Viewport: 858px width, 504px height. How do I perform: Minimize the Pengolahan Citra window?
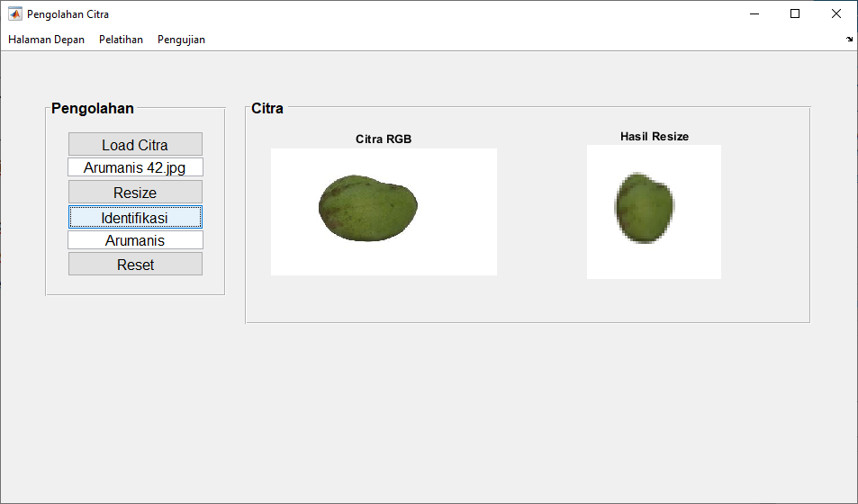tap(754, 14)
